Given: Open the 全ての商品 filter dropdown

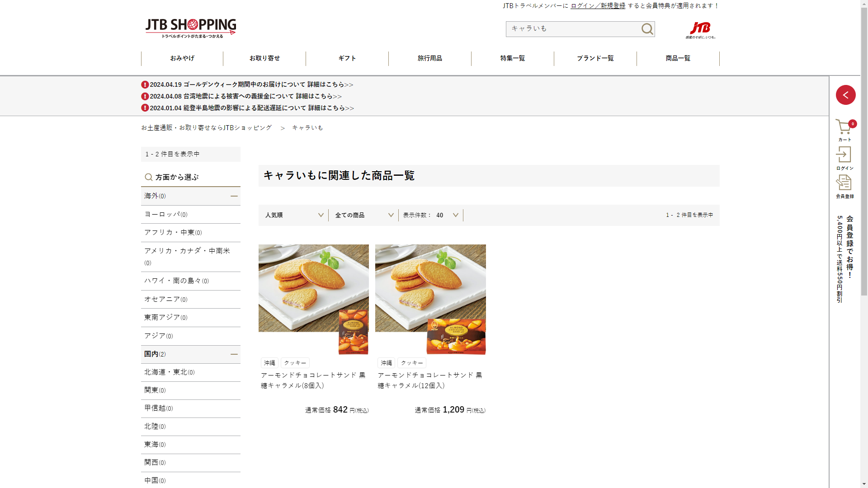Looking at the screenshot, I should pyautogui.click(x=364, y=215).
